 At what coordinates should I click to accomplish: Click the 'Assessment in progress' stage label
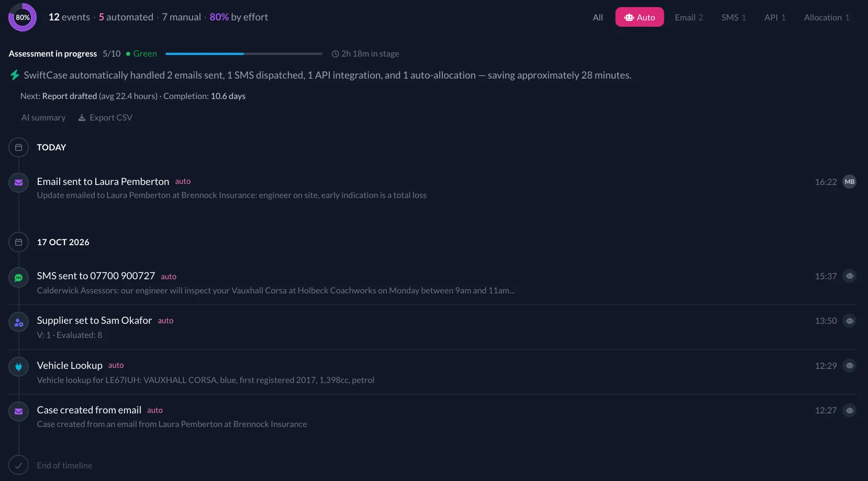pos(53,53)
